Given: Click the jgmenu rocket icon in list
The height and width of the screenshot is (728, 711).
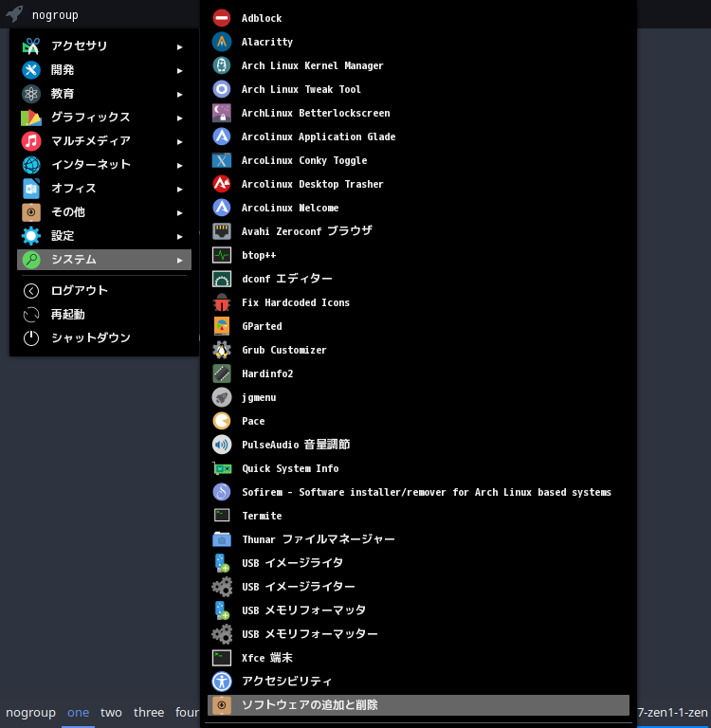Looking at the screenshot, I should [x=222, y=397].
